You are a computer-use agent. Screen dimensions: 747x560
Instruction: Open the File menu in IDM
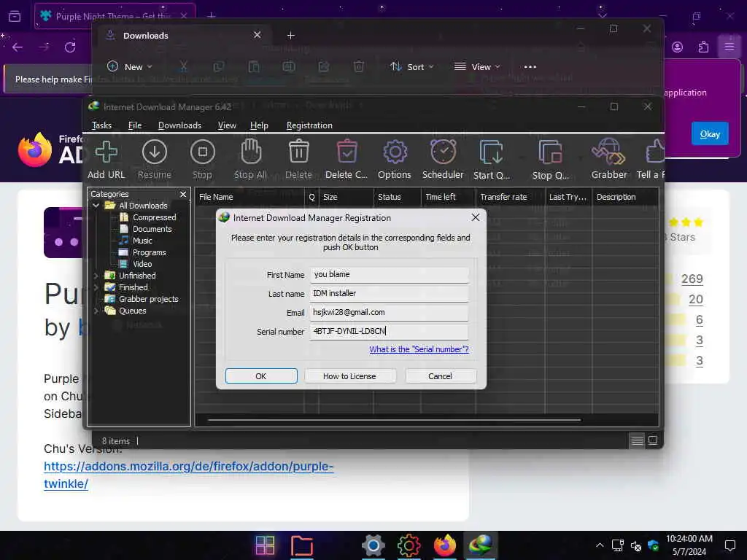tap(135, 125)
